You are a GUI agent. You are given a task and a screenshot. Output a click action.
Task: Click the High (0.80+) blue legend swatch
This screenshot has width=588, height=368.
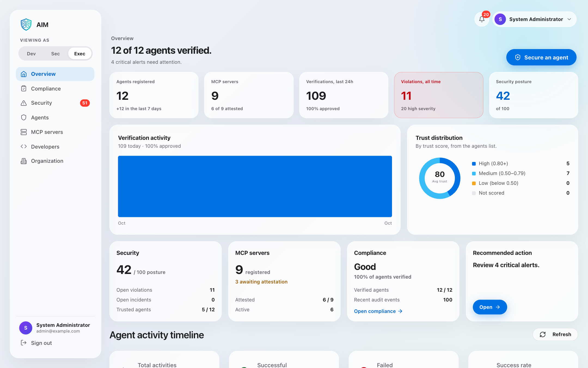[474, 164]
